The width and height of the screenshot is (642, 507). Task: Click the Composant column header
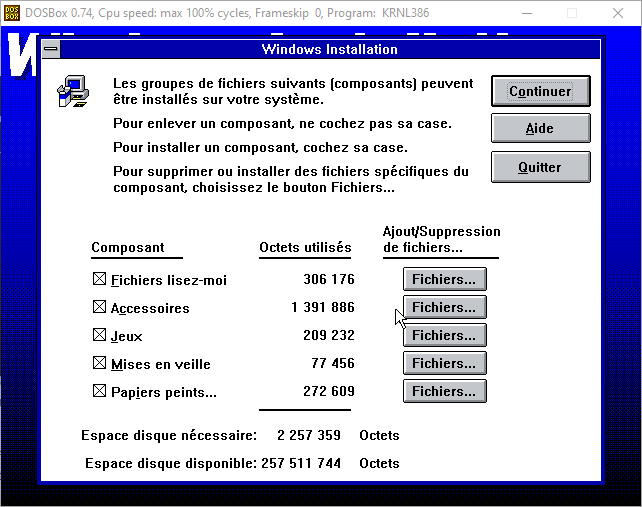[128, 247]
